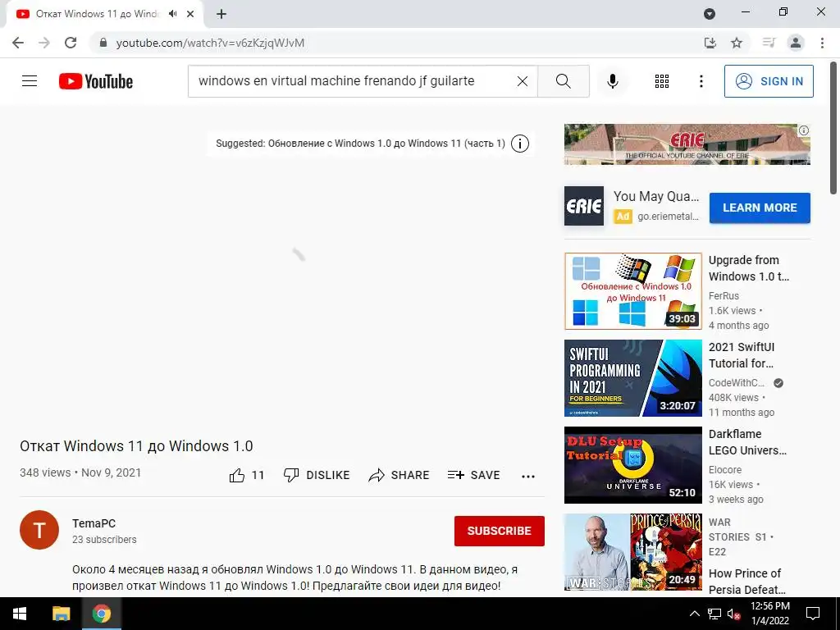This screenshot has height=630, width=840.
Task: Click Chrome icon in the taskbar
Action: [101, 614]
